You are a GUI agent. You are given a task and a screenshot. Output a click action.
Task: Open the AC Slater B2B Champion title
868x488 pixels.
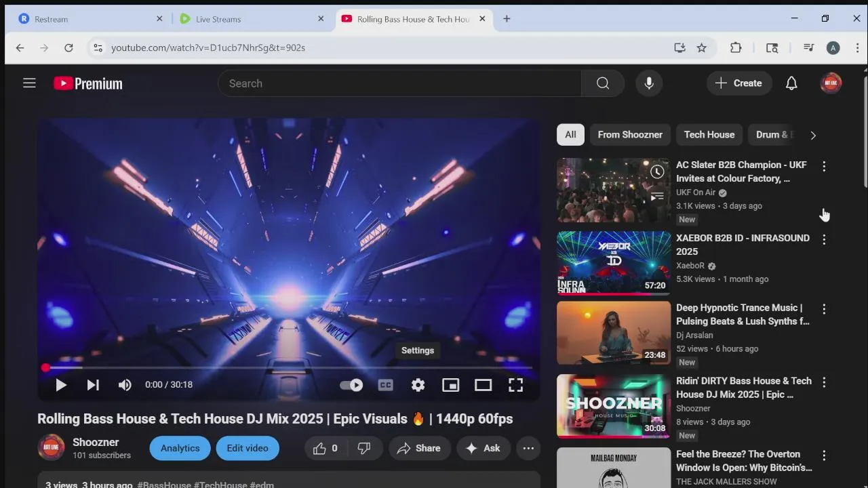coord(741,171)
